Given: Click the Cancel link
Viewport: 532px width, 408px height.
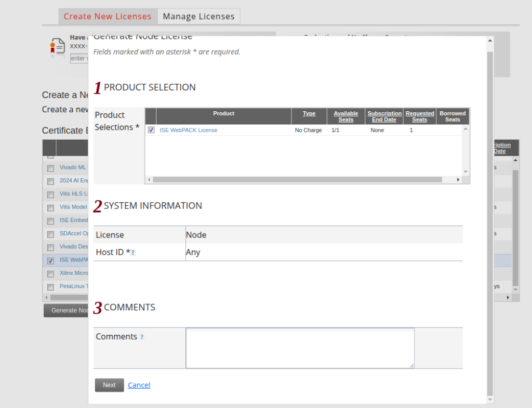Looking at the screenshot, I should [139, 385].
